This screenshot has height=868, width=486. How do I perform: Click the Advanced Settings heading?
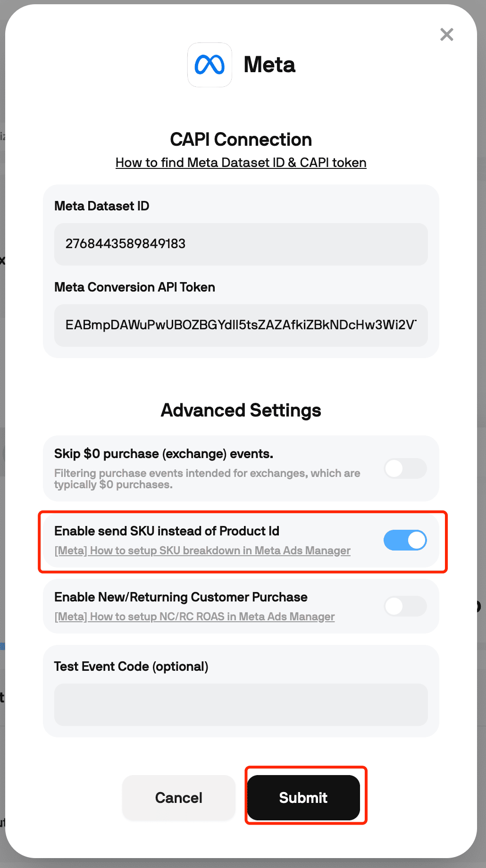[x=241, y=410]
